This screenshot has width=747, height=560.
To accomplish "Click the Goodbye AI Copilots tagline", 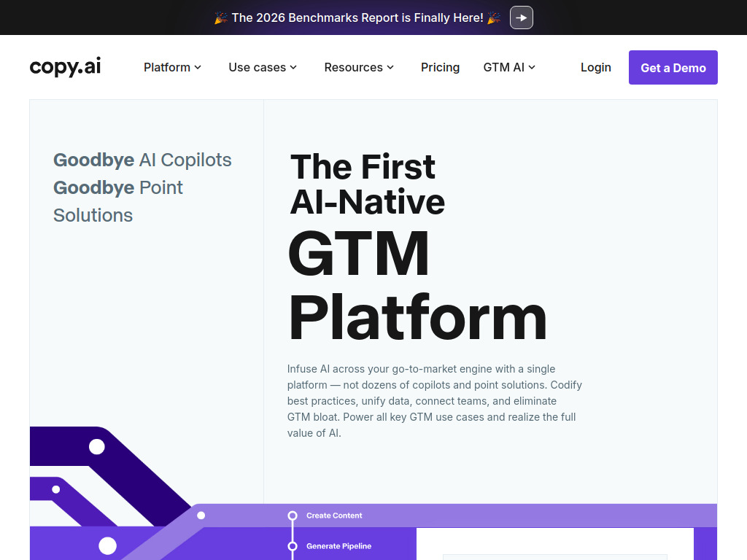I will tap(142, 160).
